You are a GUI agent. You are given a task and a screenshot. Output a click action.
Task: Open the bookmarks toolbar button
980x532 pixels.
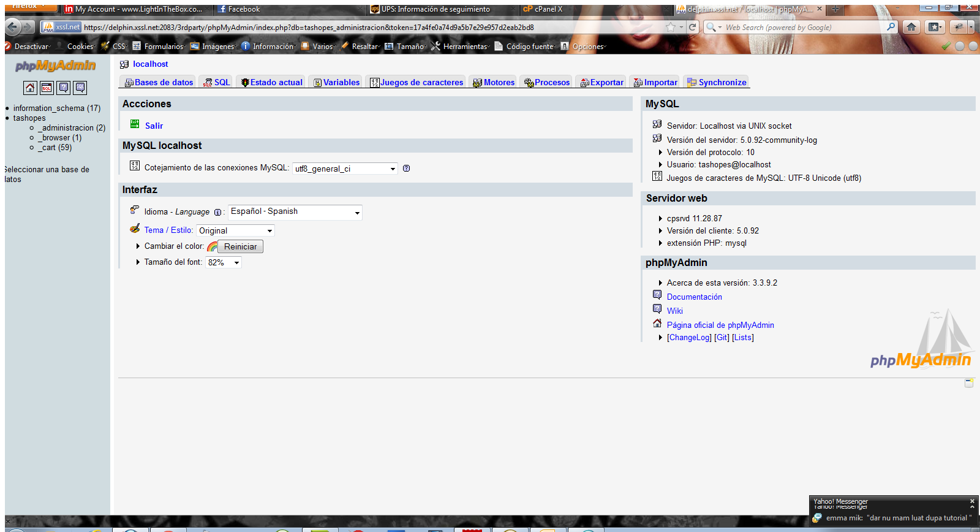(x=935, y=27)
